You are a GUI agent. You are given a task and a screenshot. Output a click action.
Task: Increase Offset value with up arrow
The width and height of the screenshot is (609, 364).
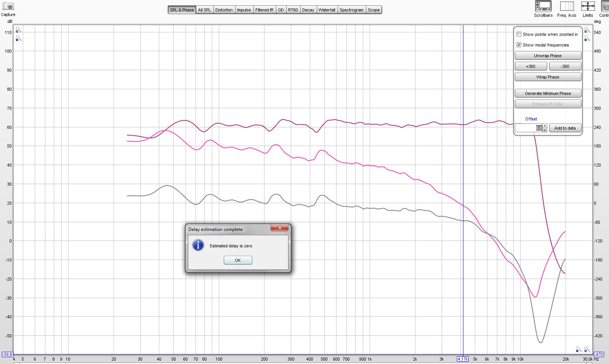[545, 126]
